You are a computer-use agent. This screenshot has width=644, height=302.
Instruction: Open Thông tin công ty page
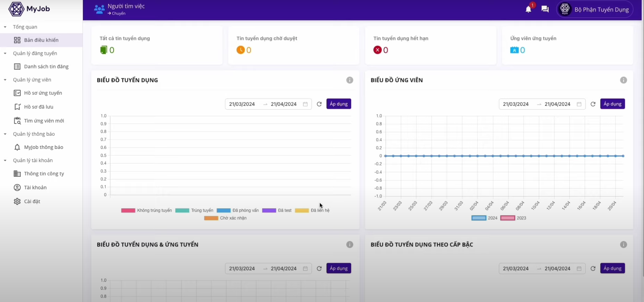41,174
